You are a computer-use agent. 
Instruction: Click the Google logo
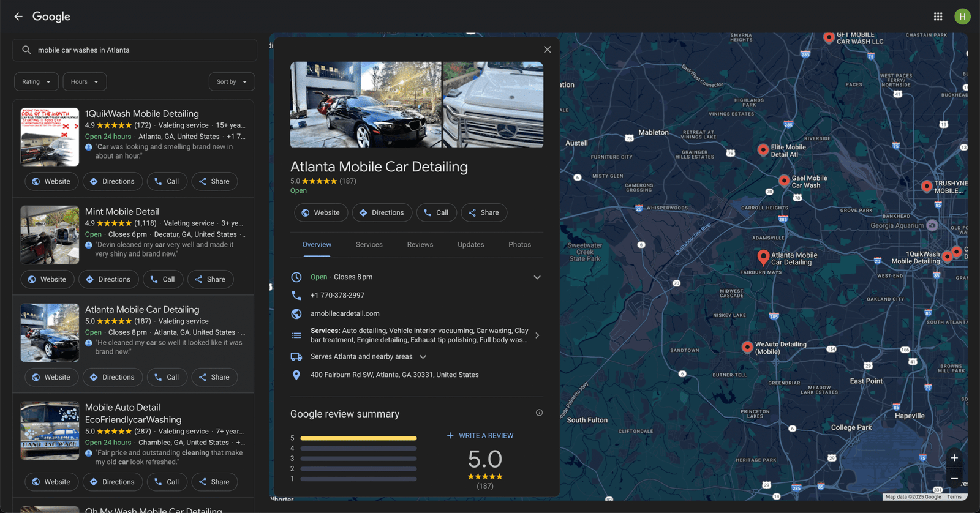tap(51, 17)
